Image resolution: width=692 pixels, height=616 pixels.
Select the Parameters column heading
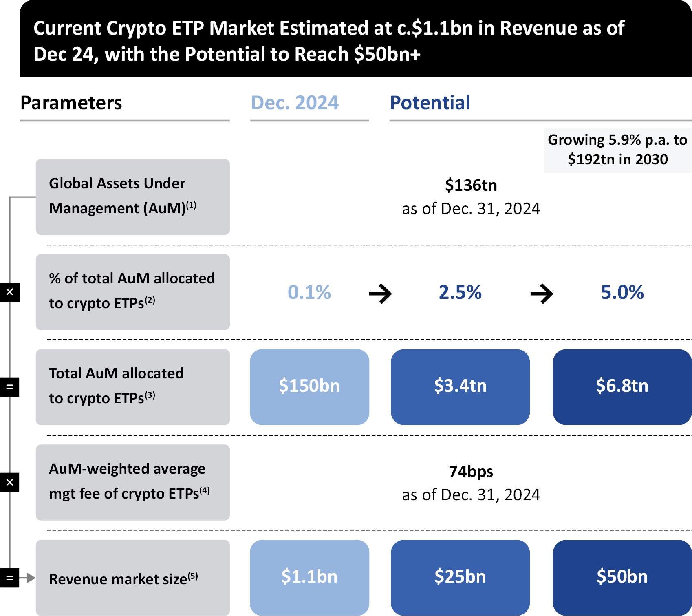point(71,103)
